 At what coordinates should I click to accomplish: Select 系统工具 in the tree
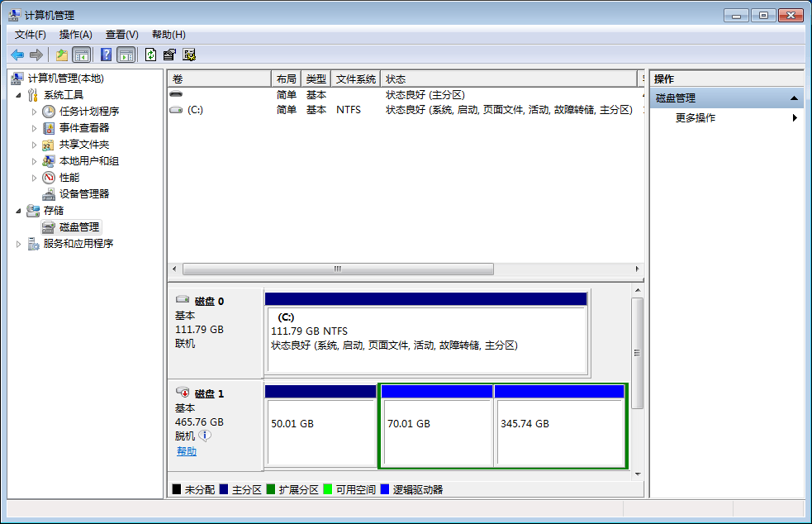[x=64, y=95]
